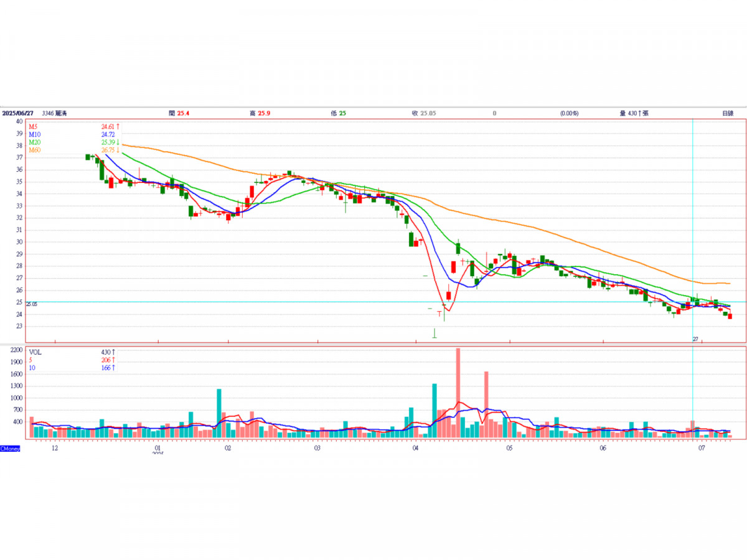
Task: Click the 03 month label on time axis
Action: (317, 448)
